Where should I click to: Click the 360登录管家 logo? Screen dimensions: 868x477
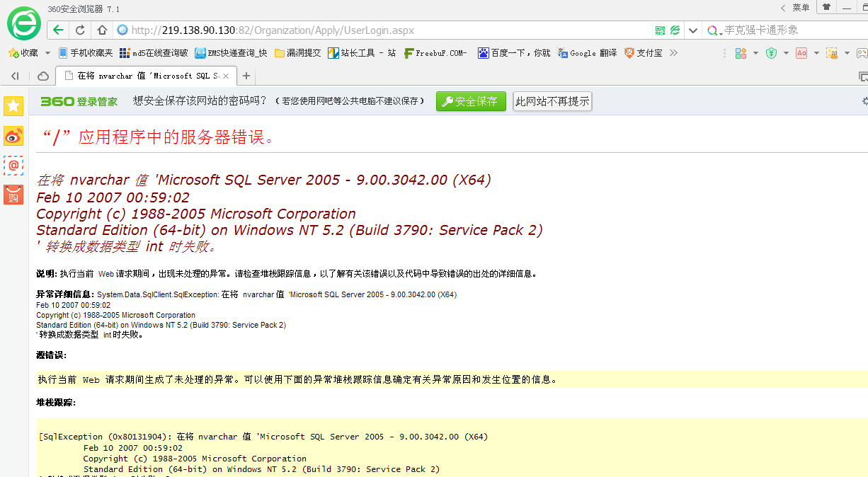point(79,101)
